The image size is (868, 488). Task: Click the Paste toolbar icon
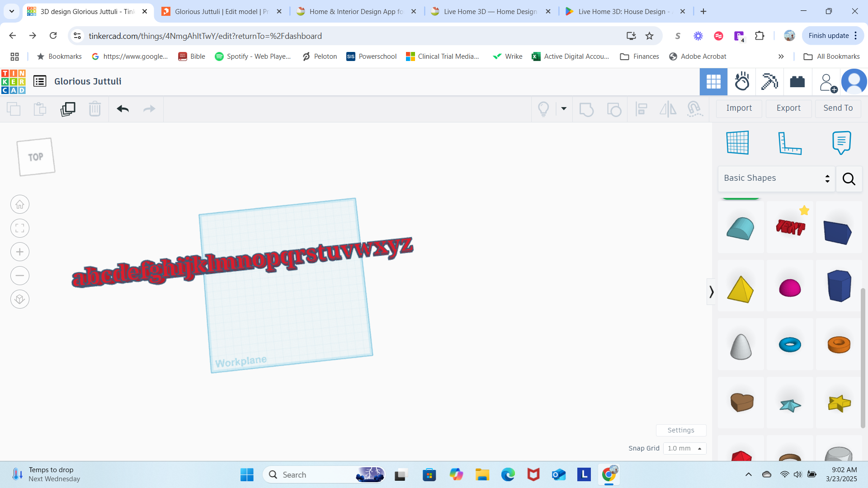tap(40, 109)
